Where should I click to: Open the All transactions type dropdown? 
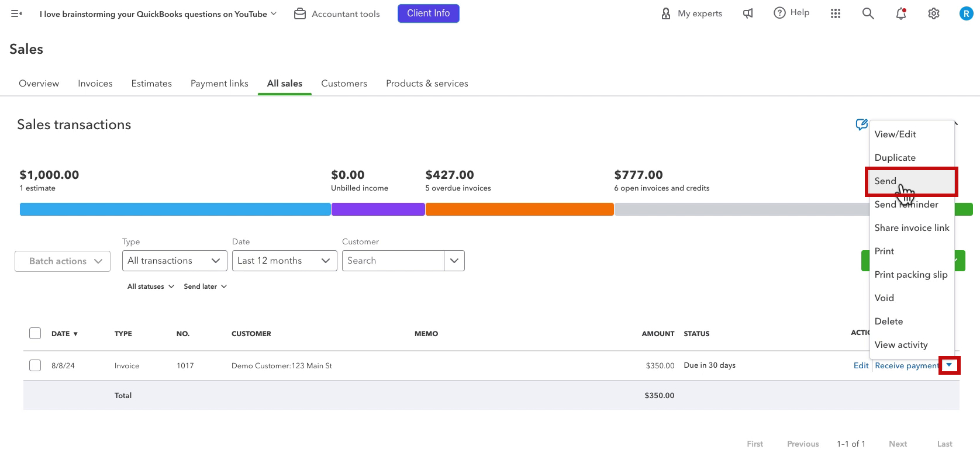pos(175,261)
